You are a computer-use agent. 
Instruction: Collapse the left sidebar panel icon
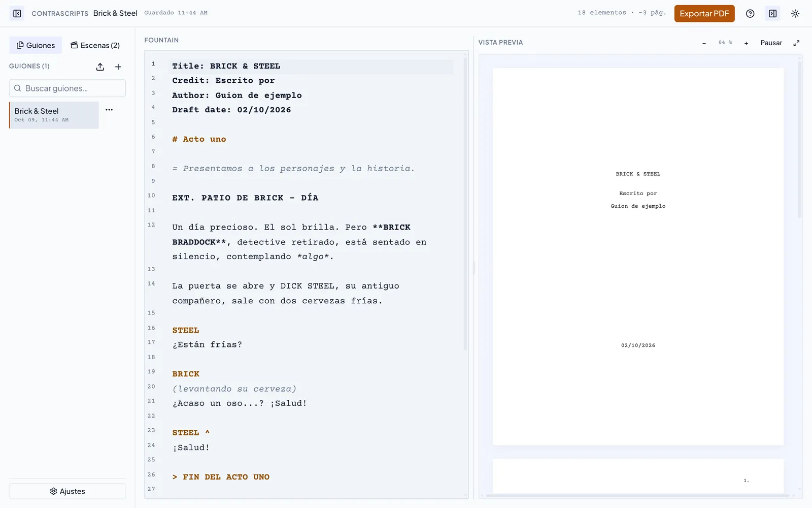[x=17, y=14]
